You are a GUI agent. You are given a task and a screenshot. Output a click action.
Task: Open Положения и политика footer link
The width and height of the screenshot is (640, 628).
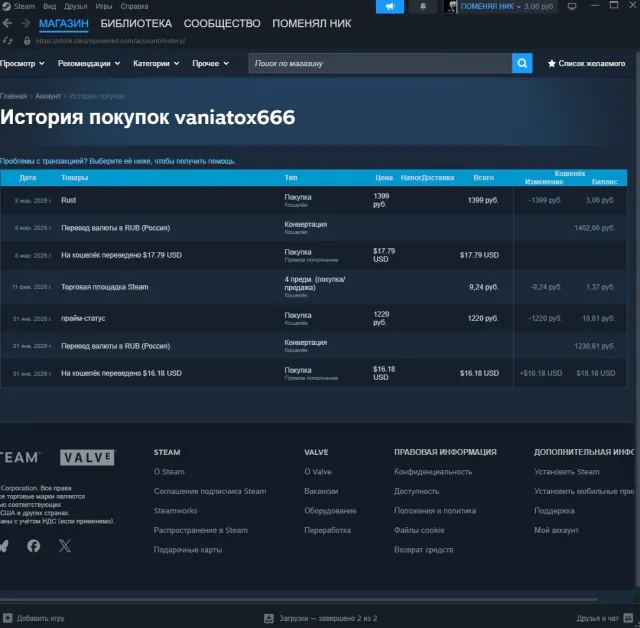click(x=435, y=511)
